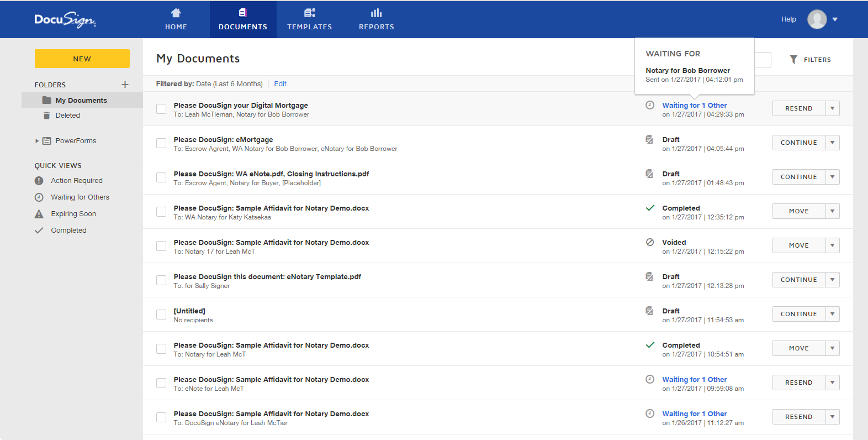Select checkbox for the eMortgage draft
This screenshot has height=440, width=868.
(161, 143)
